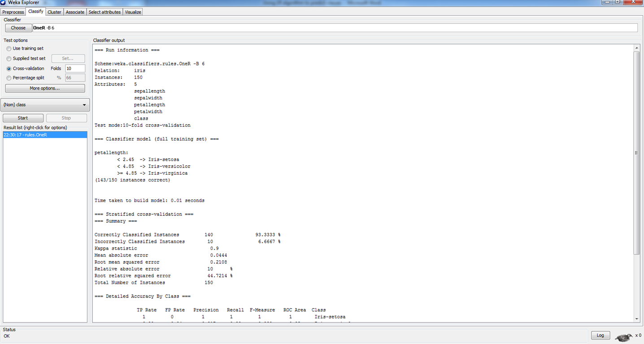Click the OneR -B 6 classifier field
Screen dimensions: 644x344
click(x=335, y=28)
